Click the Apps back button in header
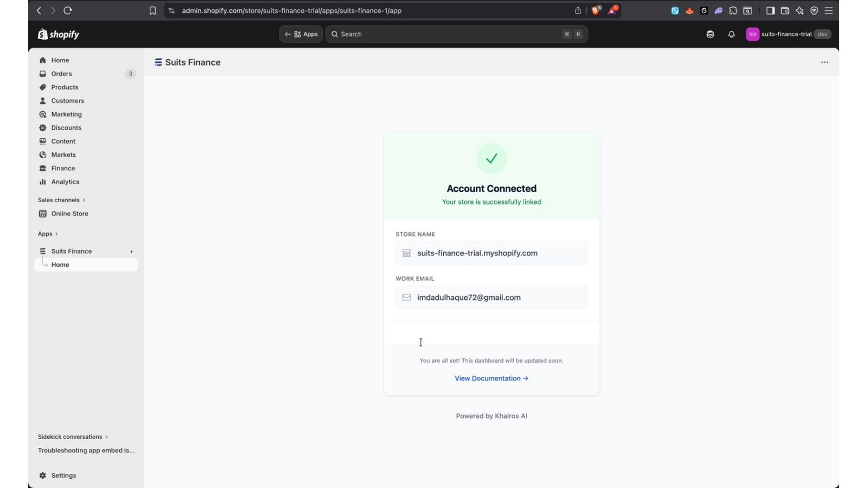868x488 pixels. (x=301, y=34)
